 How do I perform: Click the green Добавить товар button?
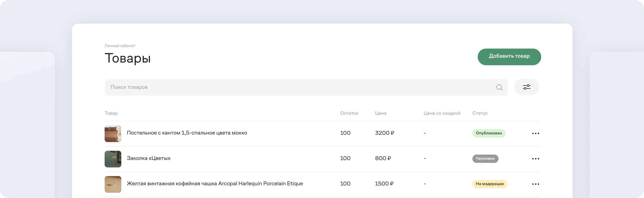coord(509,57)
